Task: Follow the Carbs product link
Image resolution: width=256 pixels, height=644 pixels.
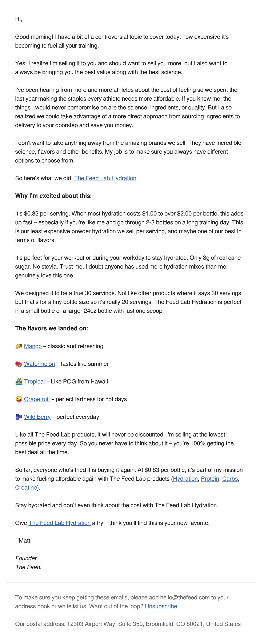Action: 230,479
